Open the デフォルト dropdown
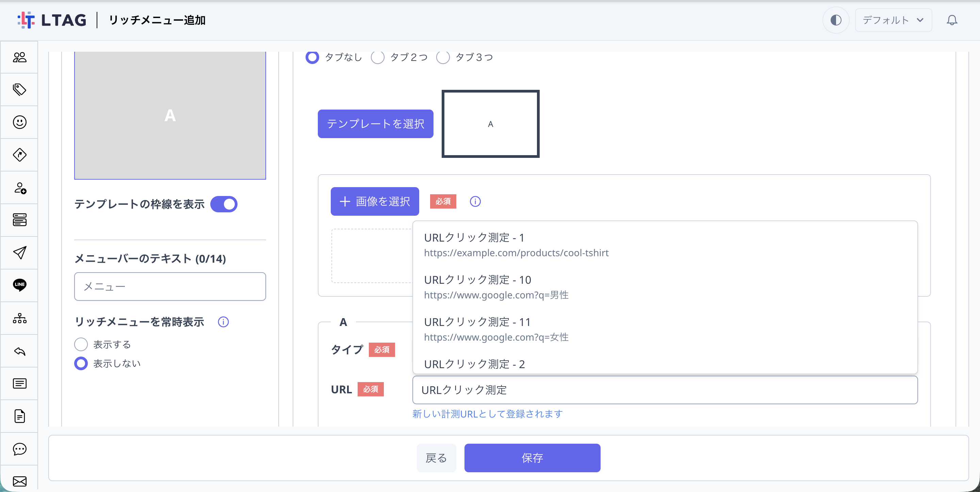980x492 pixels. (x=893, y=20)
